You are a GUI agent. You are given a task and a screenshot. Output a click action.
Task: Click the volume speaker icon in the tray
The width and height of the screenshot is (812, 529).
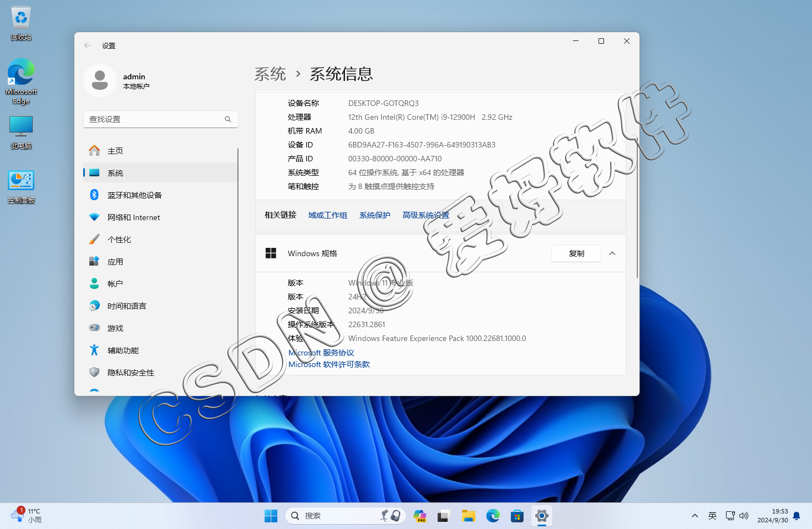744,516
